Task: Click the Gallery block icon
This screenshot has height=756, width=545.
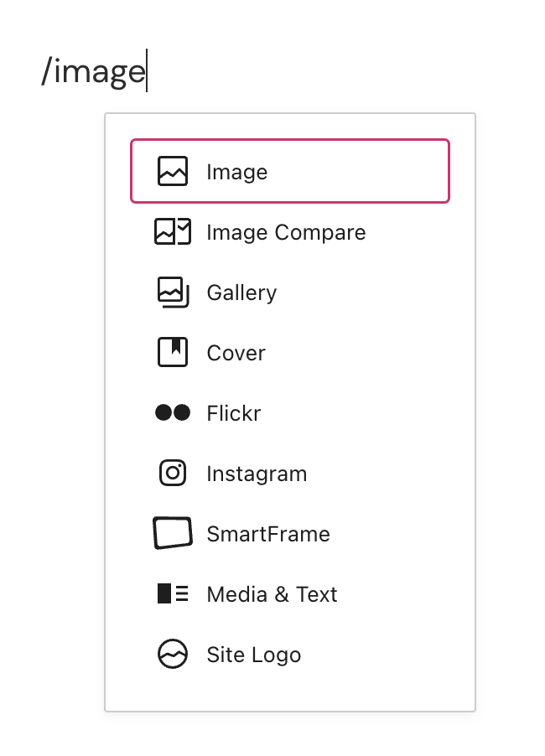Action: (x=174, y=293)
